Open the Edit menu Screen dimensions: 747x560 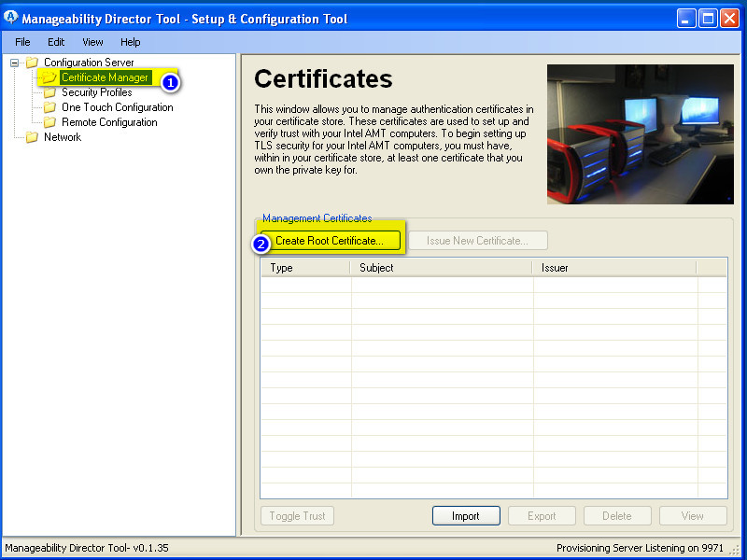[56, 42]
